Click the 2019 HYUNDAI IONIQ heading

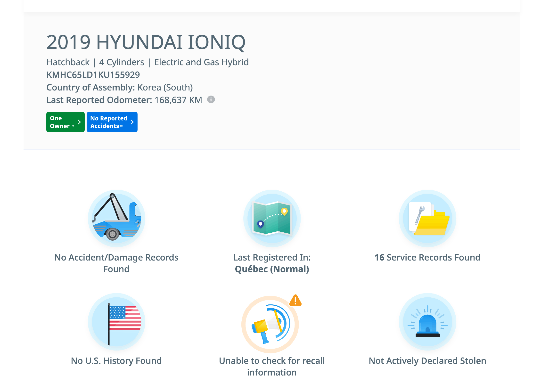(x=146, y=42)
